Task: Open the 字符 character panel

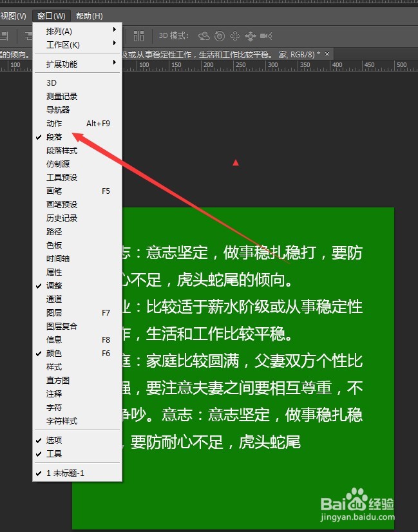Action: click(78, 408)
